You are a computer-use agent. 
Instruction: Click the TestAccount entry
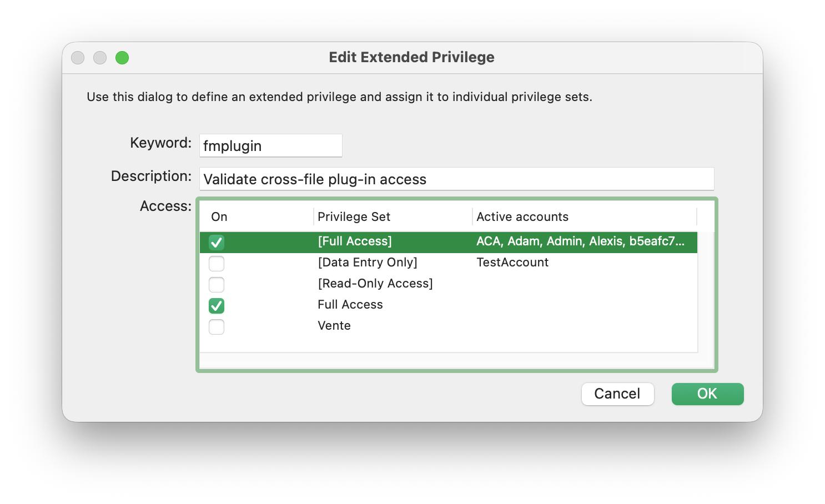[x=512, y=262]
